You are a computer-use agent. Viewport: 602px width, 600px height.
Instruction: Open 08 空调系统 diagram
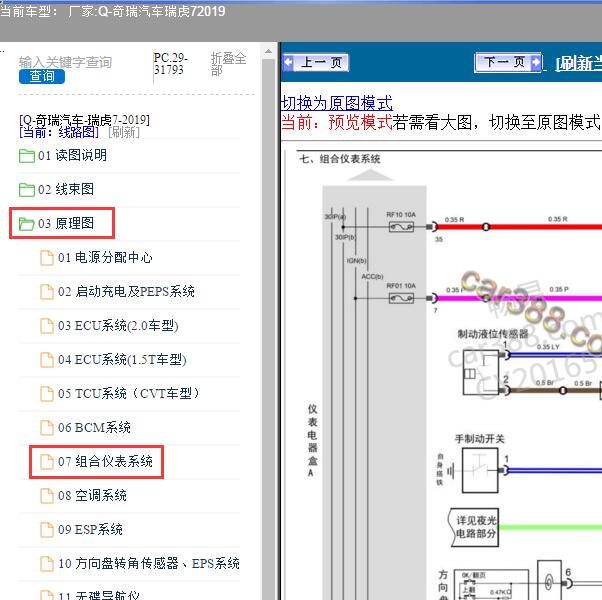(x=92, y=496)
